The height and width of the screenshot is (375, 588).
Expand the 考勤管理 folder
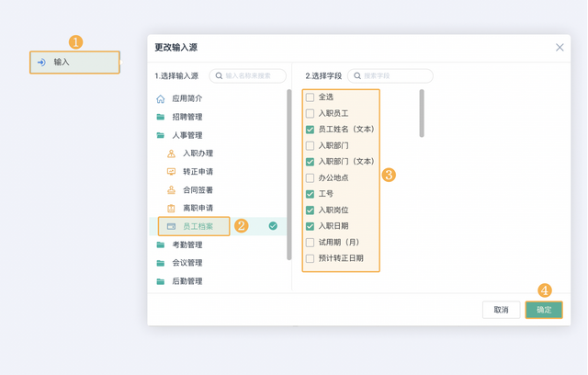tap(161, 245)
